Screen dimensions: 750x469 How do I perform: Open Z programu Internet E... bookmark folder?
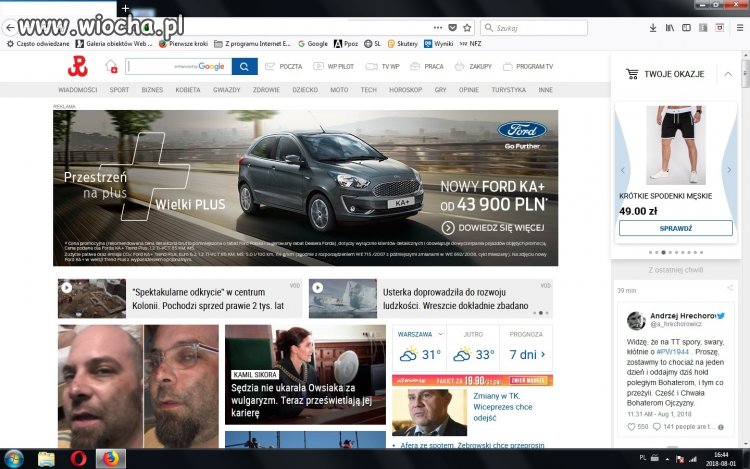pyautogui.click(x=252, y=44)
